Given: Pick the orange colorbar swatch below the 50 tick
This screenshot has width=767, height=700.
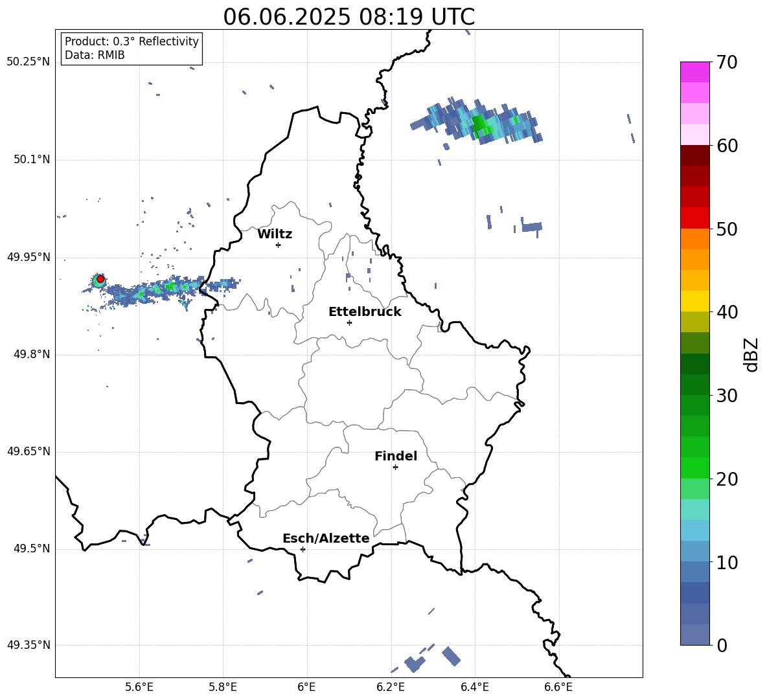Looking at the screenshot, I should click(694, 239).
